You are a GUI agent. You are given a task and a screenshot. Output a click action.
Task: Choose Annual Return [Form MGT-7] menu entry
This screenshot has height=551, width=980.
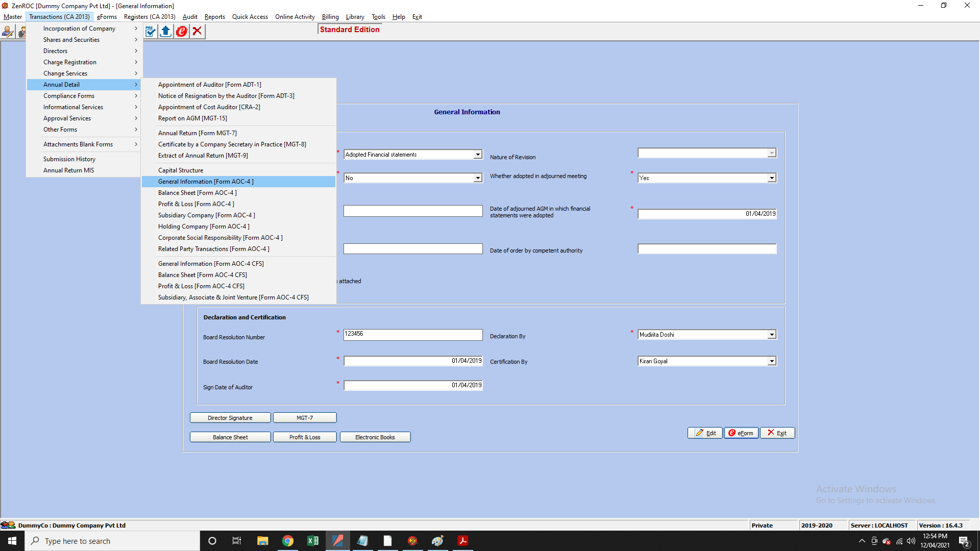pyautogui.click(x=198, y=133)
